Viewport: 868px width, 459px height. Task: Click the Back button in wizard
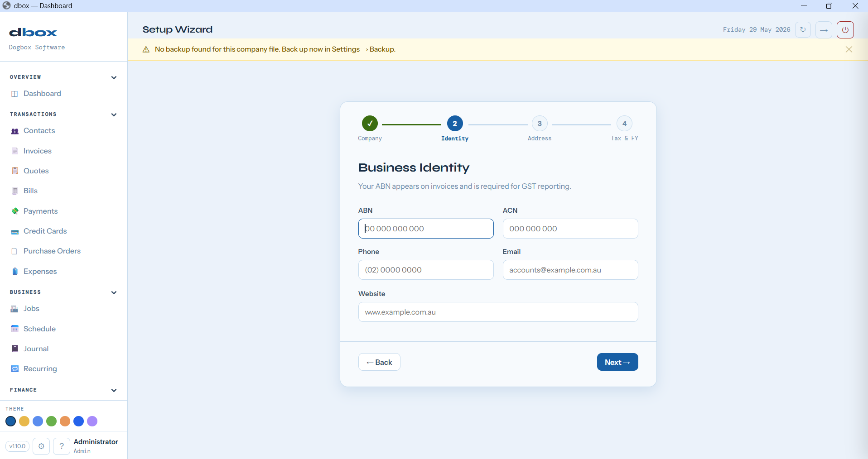tap(379, 362)
